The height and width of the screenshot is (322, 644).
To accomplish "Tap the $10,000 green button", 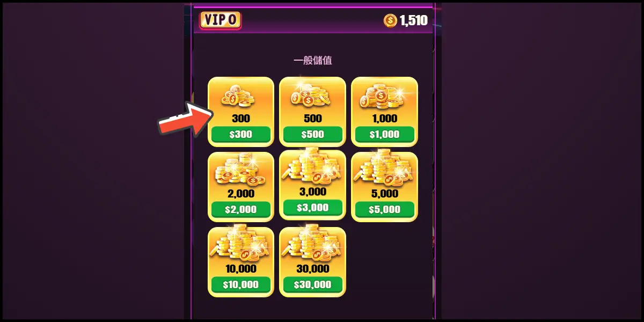I will [x=241, y=284].
